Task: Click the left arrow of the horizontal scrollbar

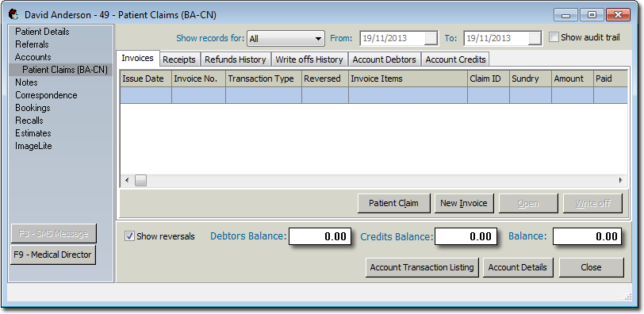Action: tap(127, 180)
